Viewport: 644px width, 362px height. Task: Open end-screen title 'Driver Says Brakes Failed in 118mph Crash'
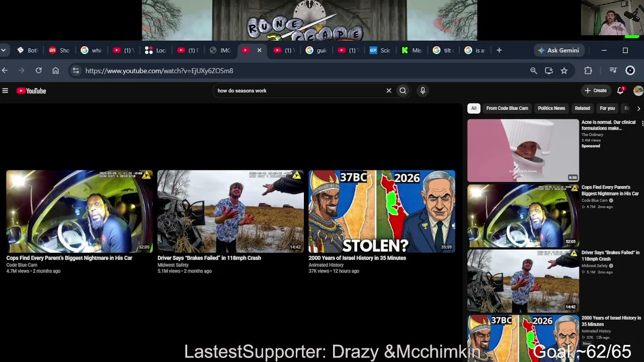coord(209,258)
